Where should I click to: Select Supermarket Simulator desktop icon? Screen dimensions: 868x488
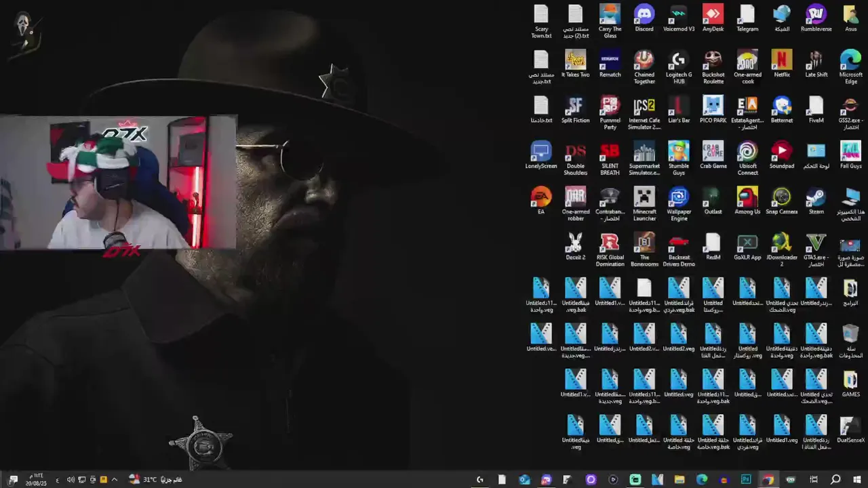tap(644, 158)
